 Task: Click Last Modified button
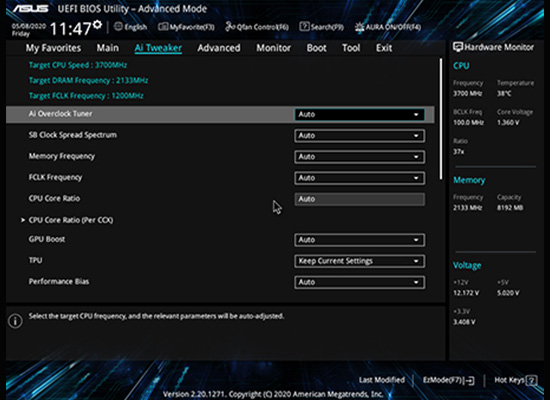tap(382, 380)
